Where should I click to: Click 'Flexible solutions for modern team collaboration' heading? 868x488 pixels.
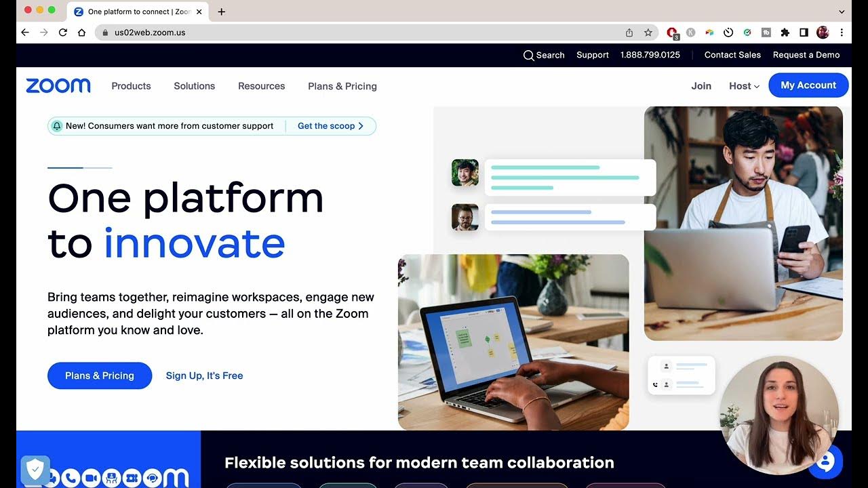pyautogui.click(x=419, y=462)
